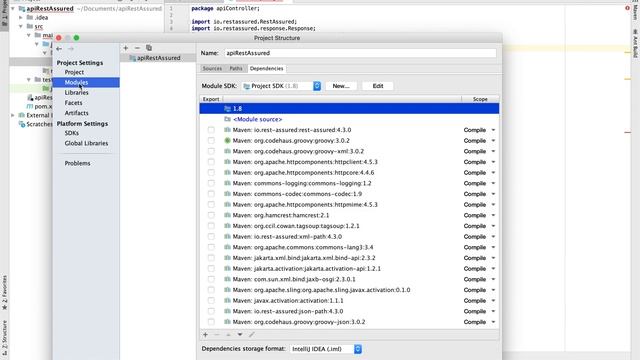Select the 1.8 SDK dependency row
Image resolution: width=640 pixels, height=360 pixels.
click(x=349, y=109)
